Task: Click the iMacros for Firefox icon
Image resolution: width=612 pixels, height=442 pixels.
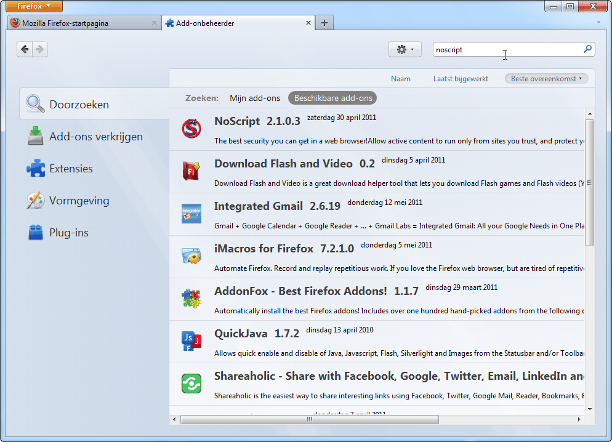Action: pos(191,256)
